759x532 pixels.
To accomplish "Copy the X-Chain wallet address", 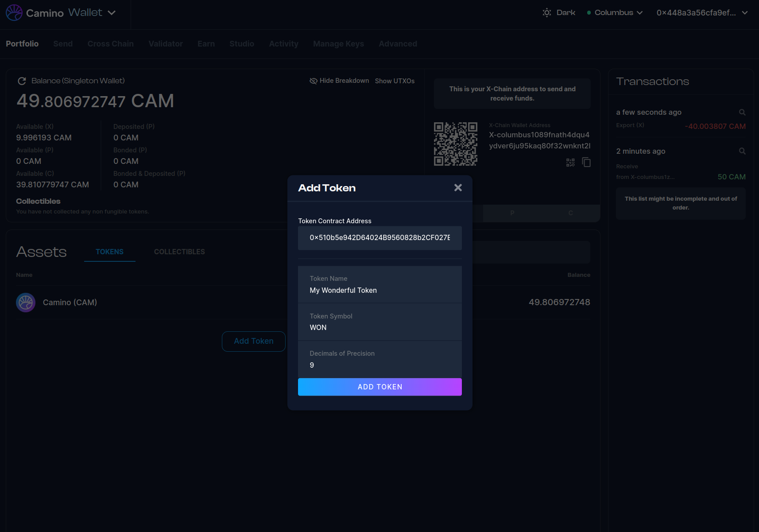I will [x=586, y=163].
